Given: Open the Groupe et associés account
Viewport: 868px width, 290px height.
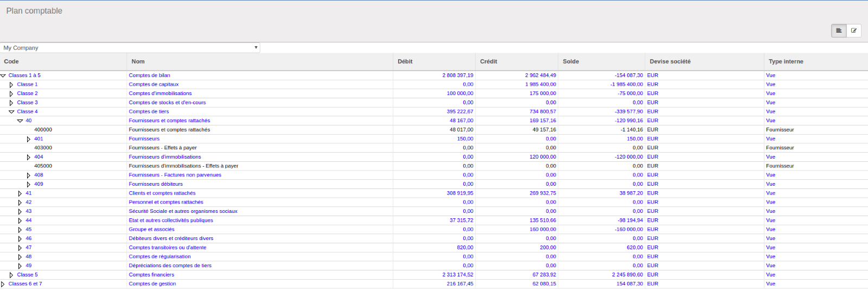Looking at the screenshot, I should [x=151, y=229].
